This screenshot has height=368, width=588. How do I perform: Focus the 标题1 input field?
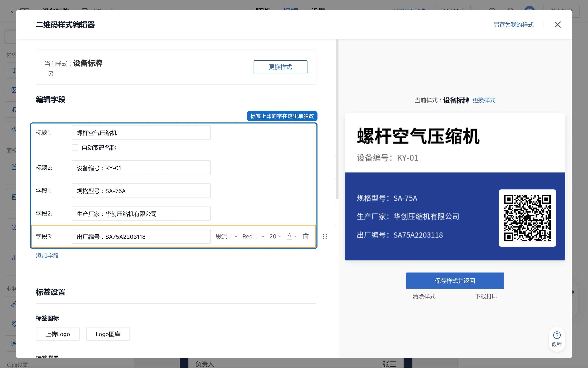tap(141, 133)
